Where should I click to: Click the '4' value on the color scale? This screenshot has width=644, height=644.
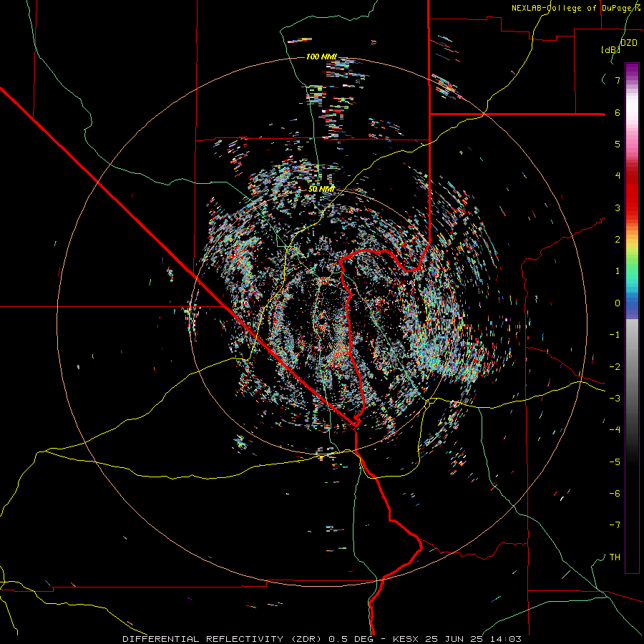click(x=618, y=176)
